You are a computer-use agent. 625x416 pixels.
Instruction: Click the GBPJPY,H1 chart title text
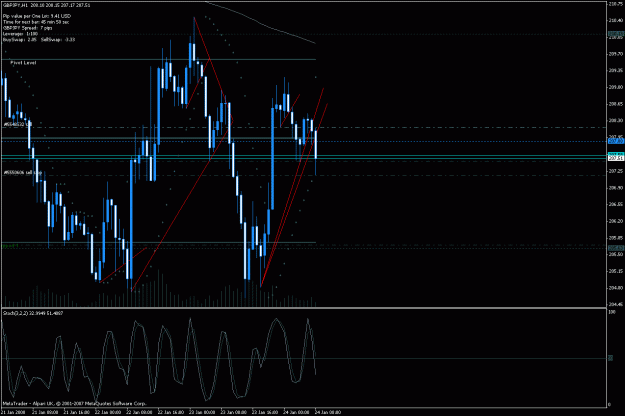click(x=47, y=5)
